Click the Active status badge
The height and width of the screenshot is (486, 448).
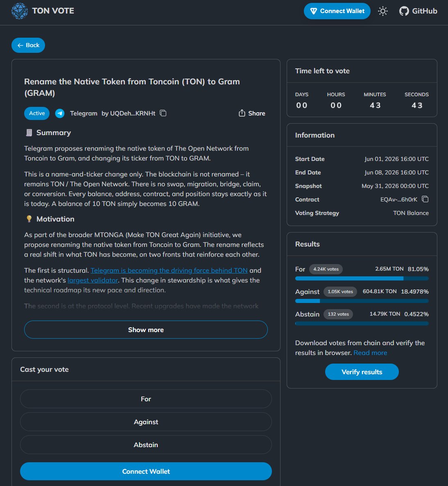(x=37, y=113)
